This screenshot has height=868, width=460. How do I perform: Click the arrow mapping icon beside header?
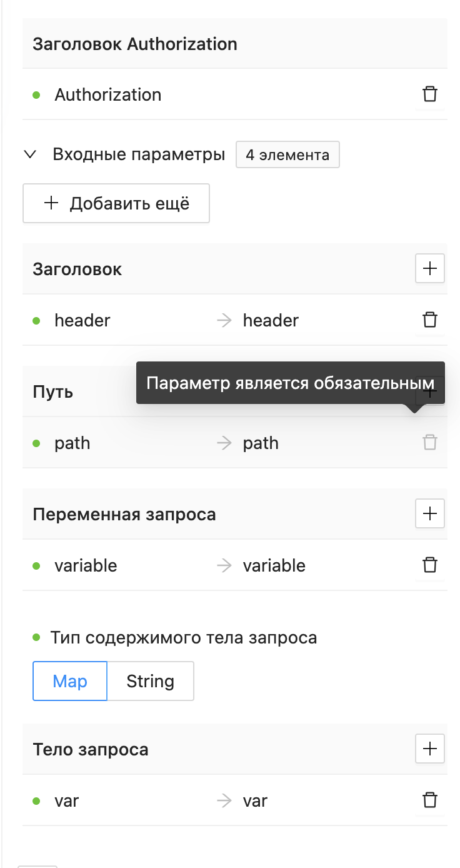click(x=222, y=320)
